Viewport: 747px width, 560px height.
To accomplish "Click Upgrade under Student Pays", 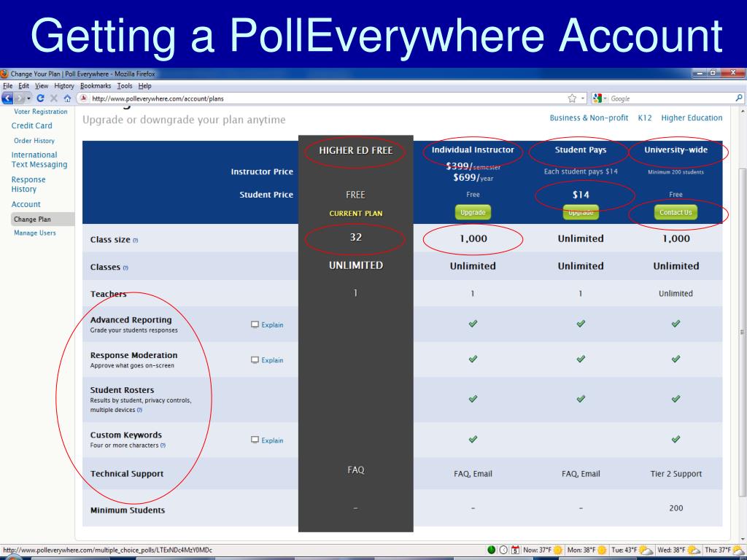I will pos(581,212).
